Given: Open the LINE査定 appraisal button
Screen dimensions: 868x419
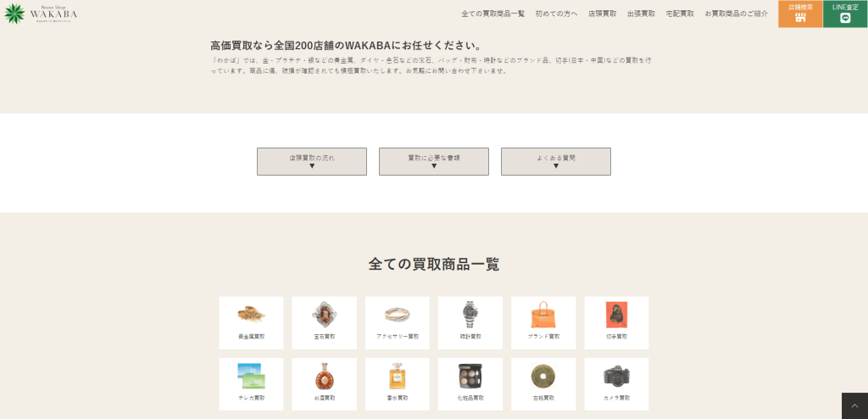Looking at the screenshot, I should coord(844,14).
